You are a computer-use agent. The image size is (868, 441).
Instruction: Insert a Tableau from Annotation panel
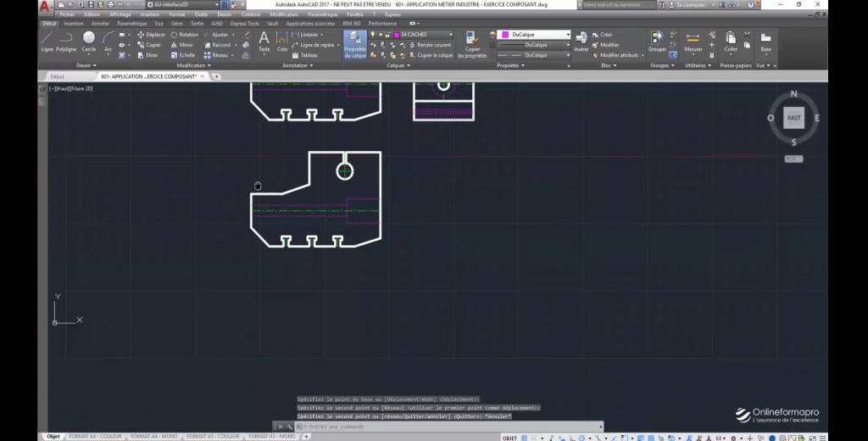pos(305,55)
